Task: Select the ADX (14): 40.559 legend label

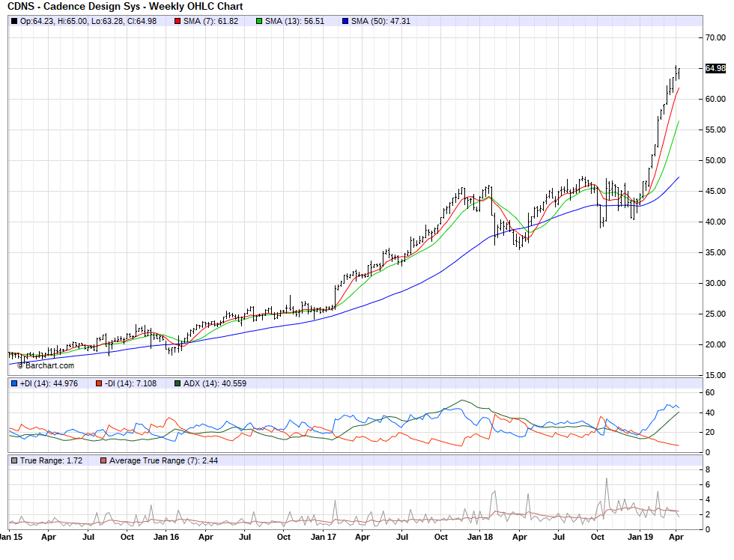Action: tap(215, 383)
